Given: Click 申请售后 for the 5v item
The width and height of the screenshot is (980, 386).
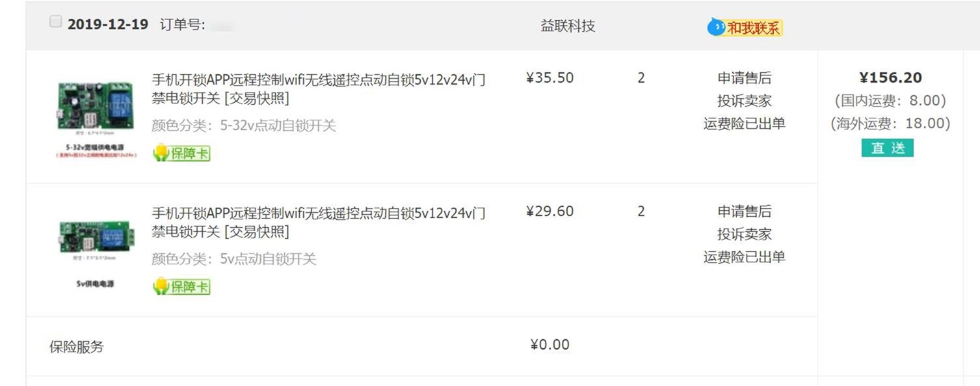Looking at the screenshot, I should point(744,212).
